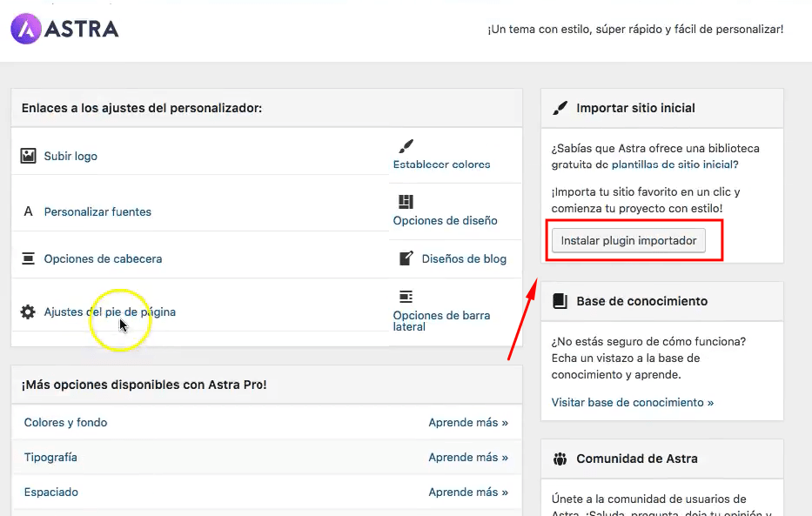Image resolution: width=812 pixels, height=516 pixels.
Task: Click Aprende más for Tipografía
Action: 468,458
